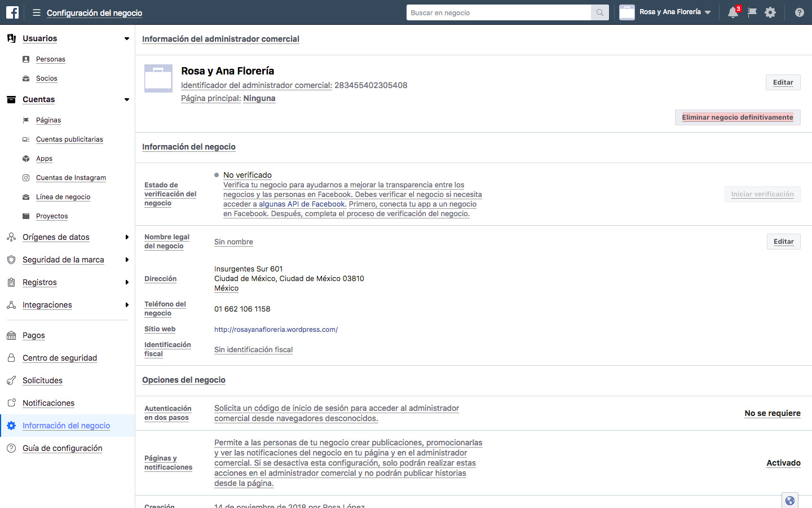Click the Proyectos folder icon
The image size is (812, 508).
(x=26, y=216)
